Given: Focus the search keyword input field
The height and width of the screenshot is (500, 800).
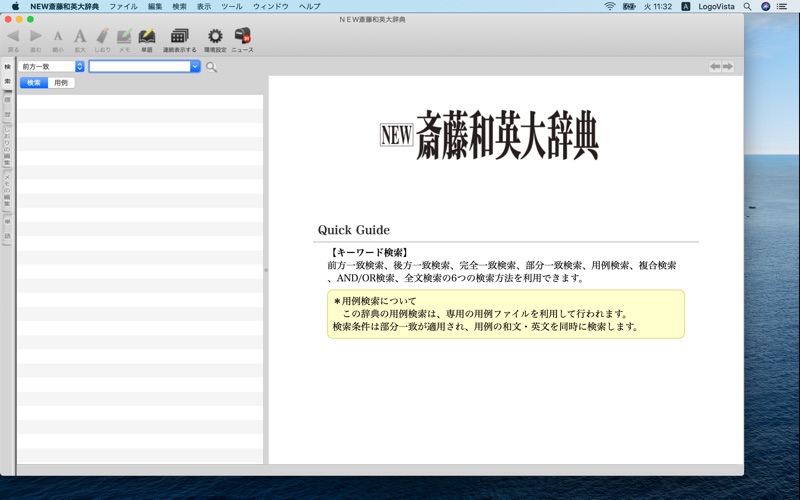Looking at the screenshot, I should [x=140, y=66].
